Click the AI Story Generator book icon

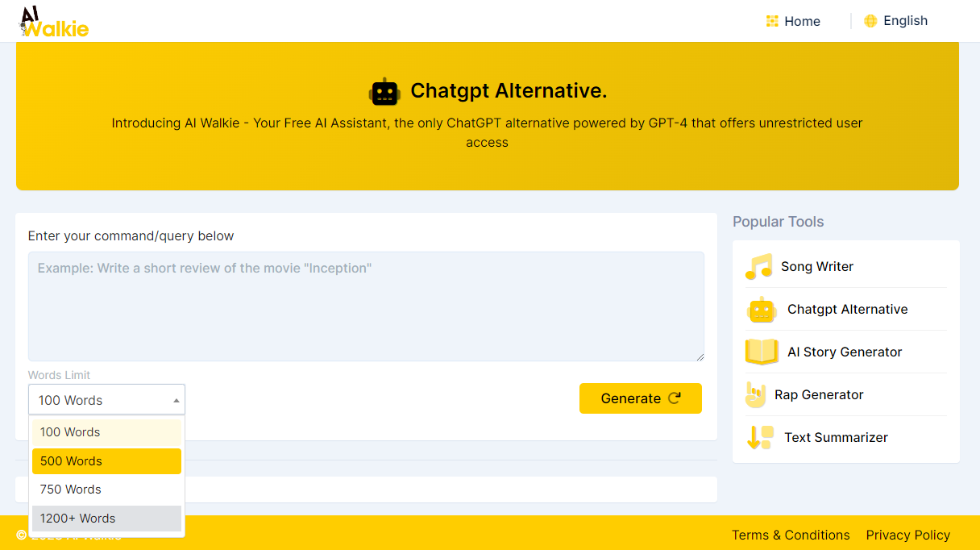762,352
